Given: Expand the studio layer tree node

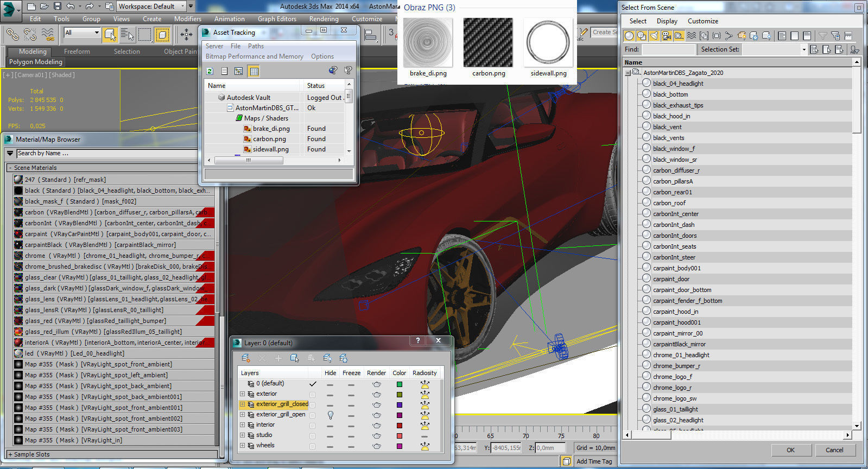Looking at the screenshot, I should click(242, 436).
